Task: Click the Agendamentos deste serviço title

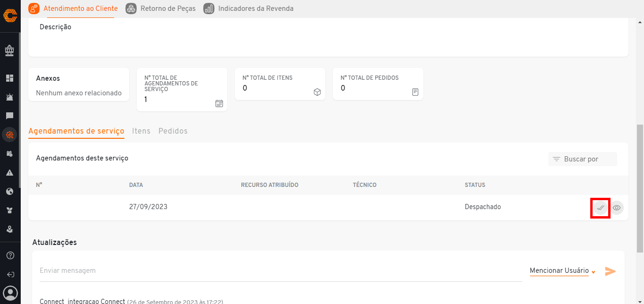Action: pyautogui.click(x=82, y=159)
